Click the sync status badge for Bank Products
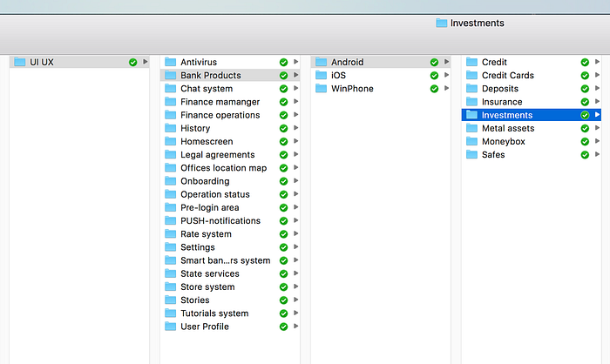 [x=283, y=76]
